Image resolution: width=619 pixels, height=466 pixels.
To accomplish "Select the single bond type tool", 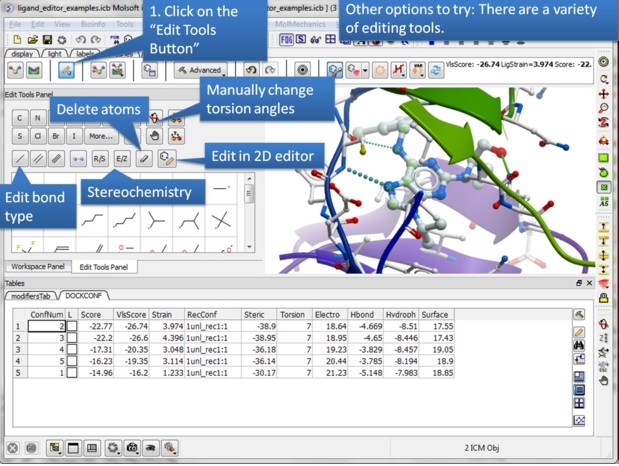I will pyautogui.click(x=20, y=158).
